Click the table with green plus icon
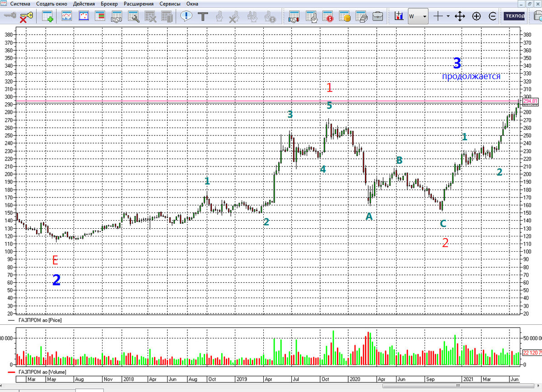The height and width of the screenshot is (392, 542). (47, 18)
